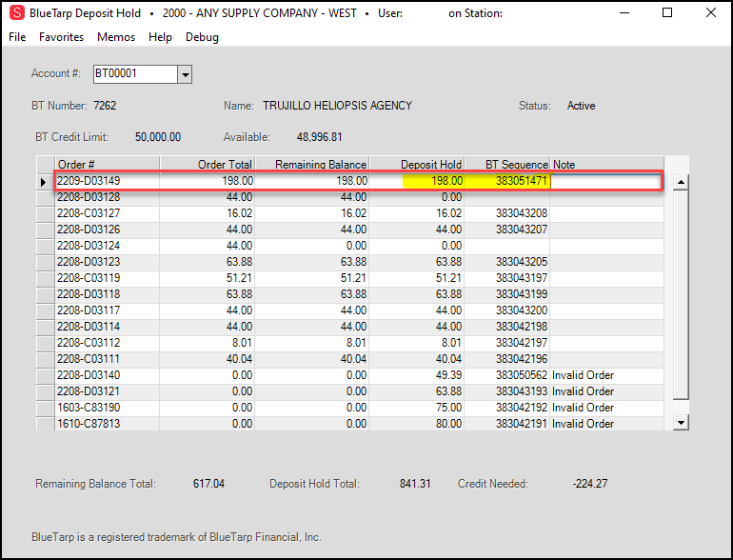
Task: Click Deposit Hold 49.39 cell
Action: click(x=417, y=375)
